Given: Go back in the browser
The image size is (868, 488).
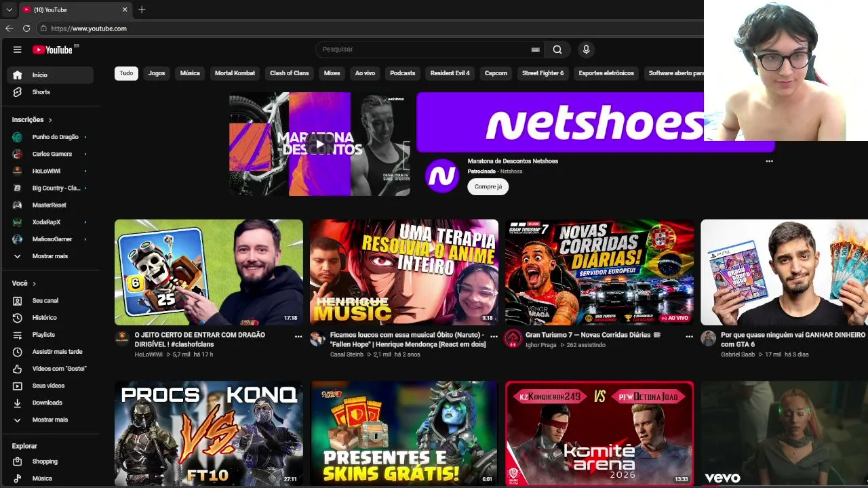Looking at the screenshot, I should click(9, 28).
